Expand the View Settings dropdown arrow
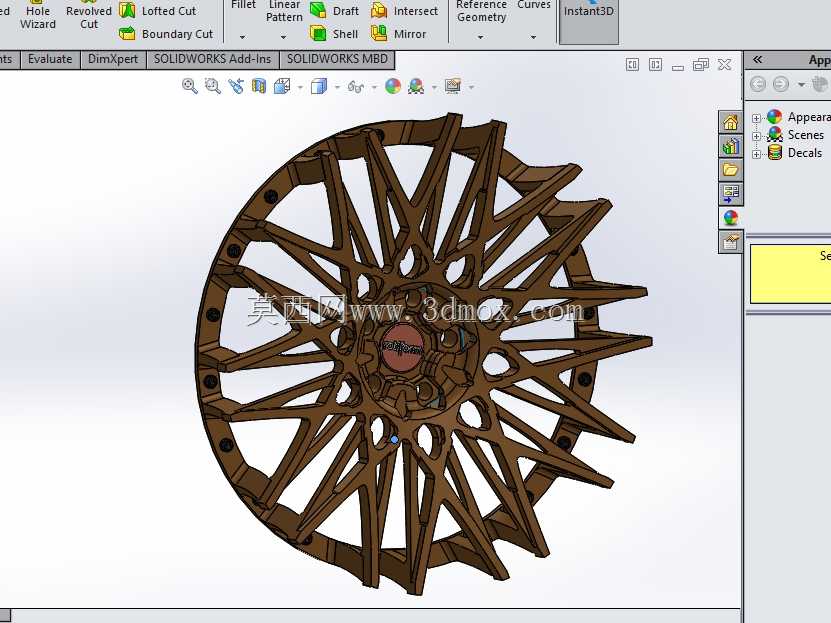 pos(471,87)
